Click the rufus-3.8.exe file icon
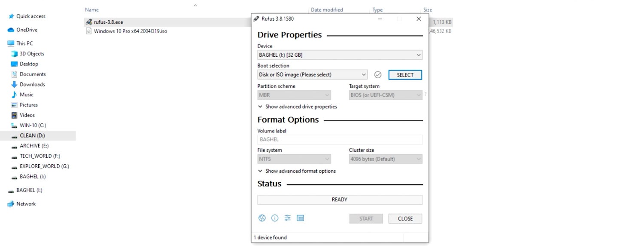 click(x=89, y=22)
